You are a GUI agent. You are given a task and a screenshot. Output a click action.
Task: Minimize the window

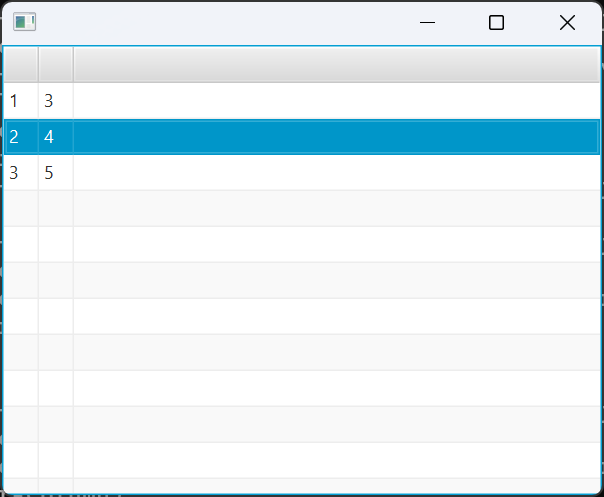point(428,23)
